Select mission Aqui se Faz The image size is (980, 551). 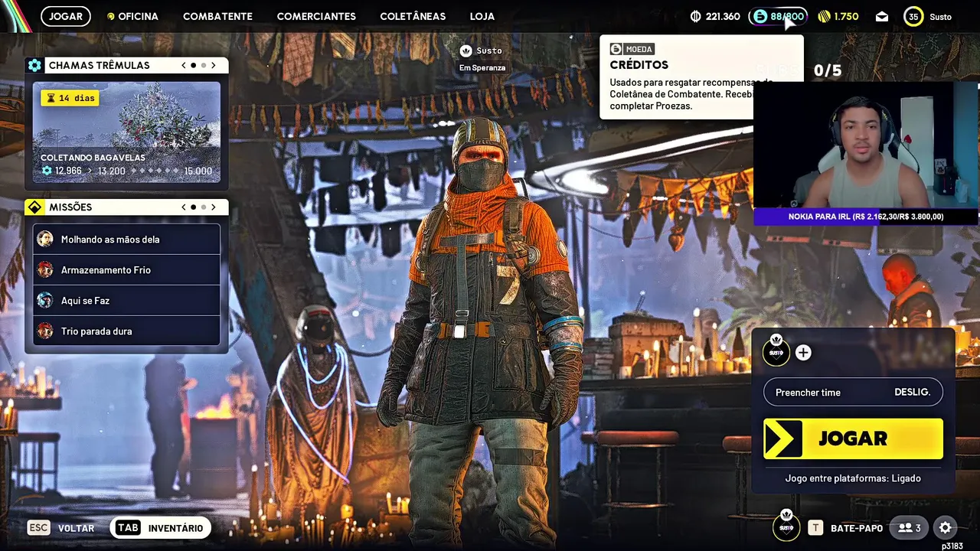click(x=126, y=301)
